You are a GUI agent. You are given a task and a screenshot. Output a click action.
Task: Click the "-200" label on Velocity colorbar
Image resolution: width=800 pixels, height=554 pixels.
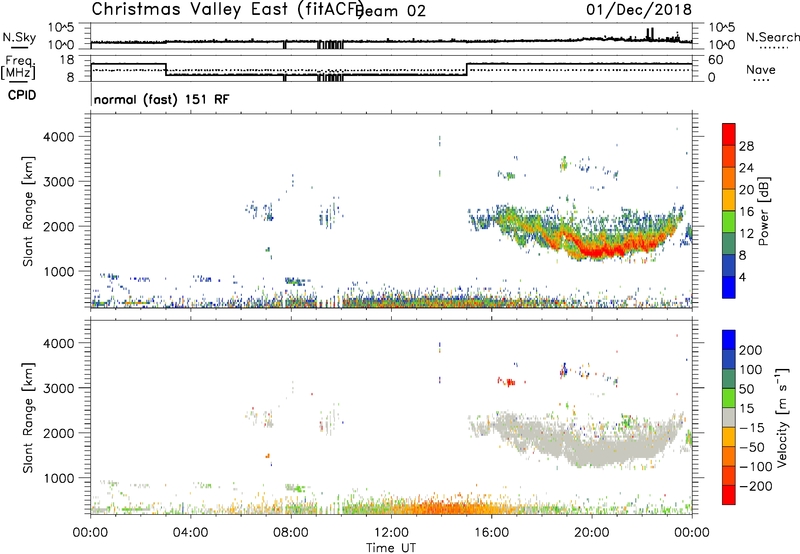click(x=756, y=486)
